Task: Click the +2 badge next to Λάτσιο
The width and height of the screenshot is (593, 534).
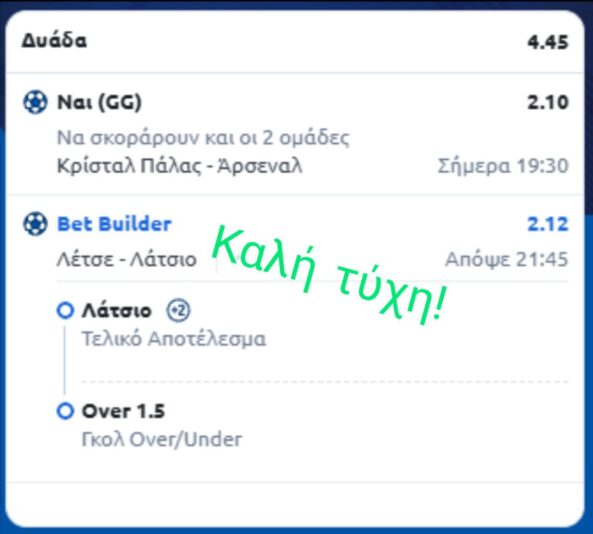Action: (x=179, y=310)
